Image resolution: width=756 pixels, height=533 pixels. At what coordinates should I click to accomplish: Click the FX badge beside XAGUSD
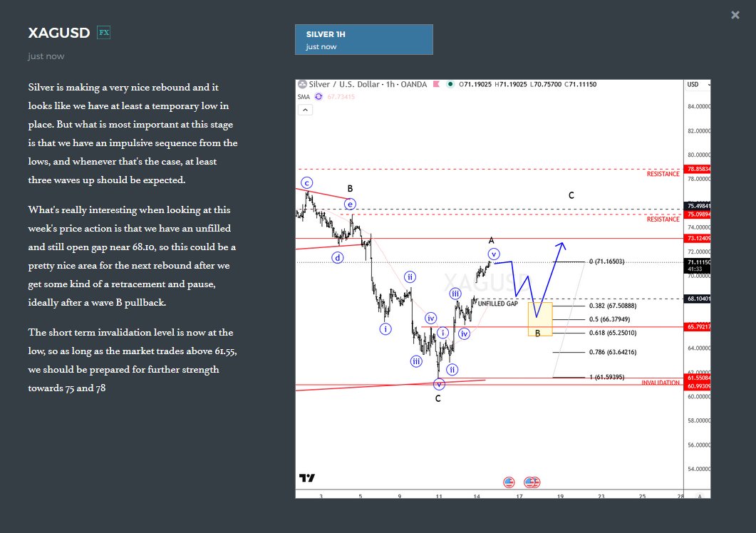103,33
